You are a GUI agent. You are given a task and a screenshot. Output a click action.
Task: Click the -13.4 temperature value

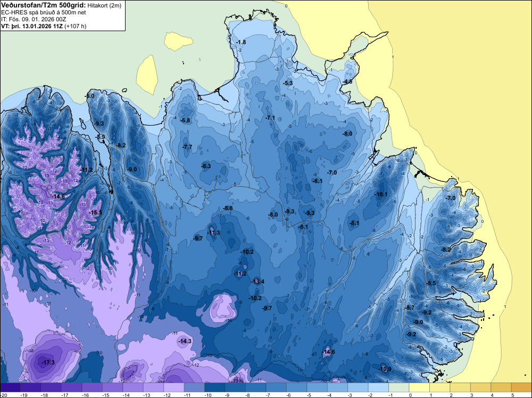coord(257,281)
